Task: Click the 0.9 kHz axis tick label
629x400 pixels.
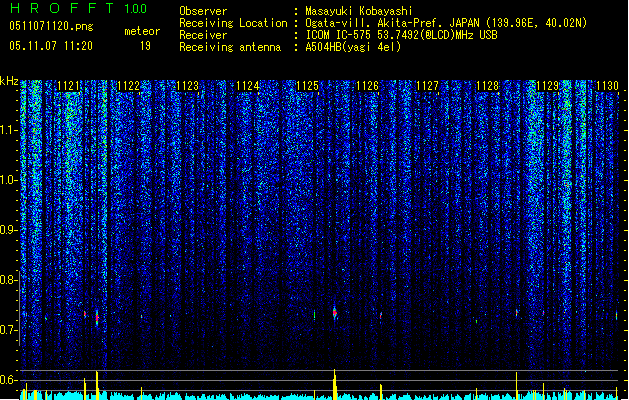Action: [x=8, y=230]
